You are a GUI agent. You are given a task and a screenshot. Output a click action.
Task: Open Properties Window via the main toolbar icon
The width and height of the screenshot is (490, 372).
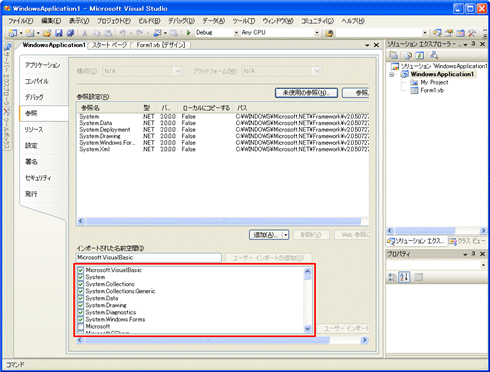[449, 33]
